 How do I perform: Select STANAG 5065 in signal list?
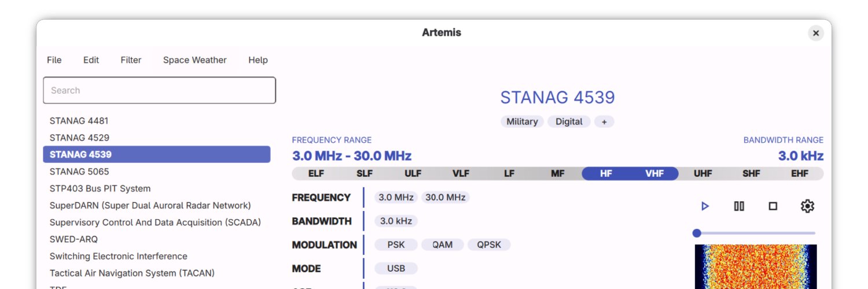click(157, 172)
